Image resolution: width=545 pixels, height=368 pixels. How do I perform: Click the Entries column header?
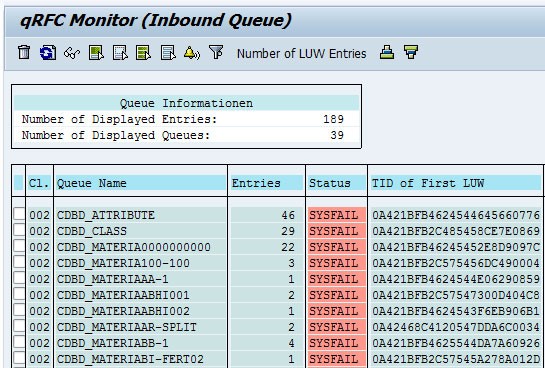(256, 183)
